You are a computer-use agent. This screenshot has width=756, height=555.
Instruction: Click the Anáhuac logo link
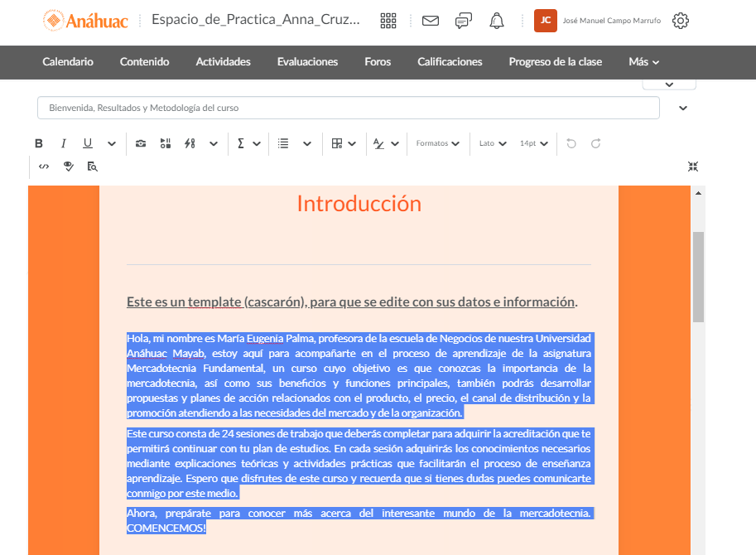85,21
